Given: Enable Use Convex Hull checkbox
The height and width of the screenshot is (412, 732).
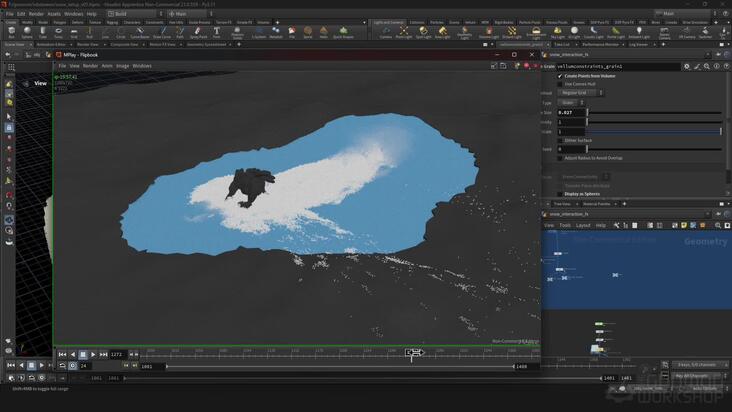Looking at the screenshot, I should [x=560, y=84].
